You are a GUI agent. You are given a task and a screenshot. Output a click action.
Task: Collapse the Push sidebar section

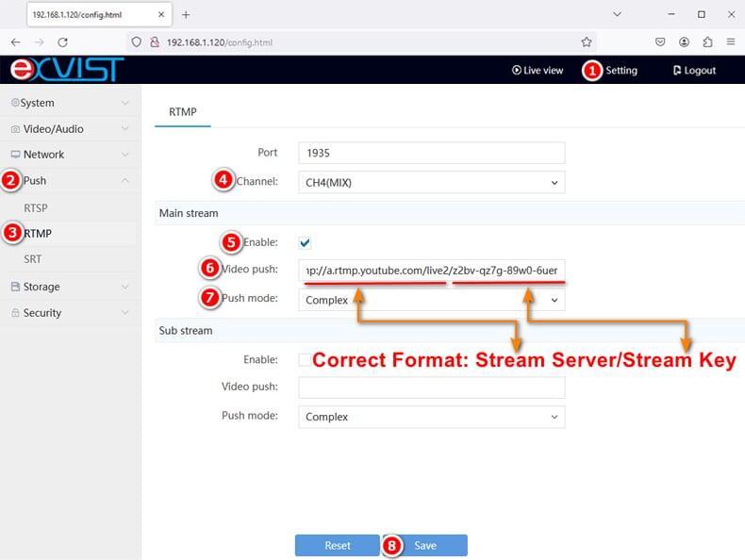click(x=71, y=180)
